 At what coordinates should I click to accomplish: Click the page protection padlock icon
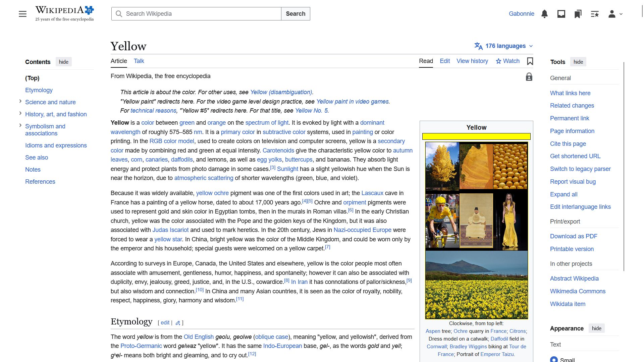click(x=529, y=77)
